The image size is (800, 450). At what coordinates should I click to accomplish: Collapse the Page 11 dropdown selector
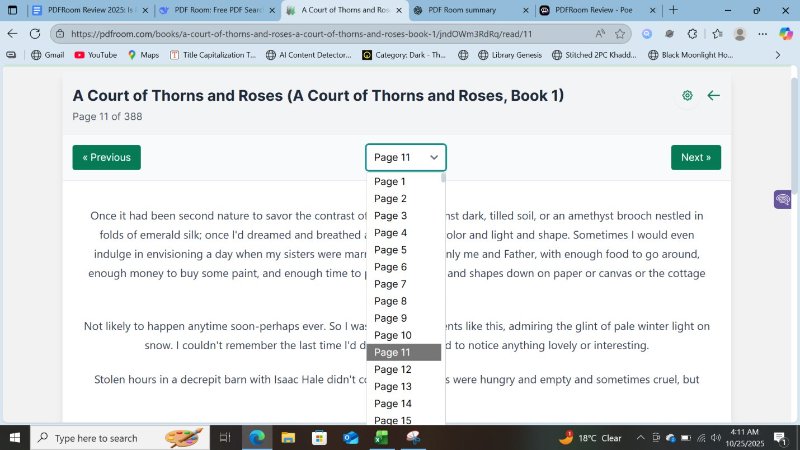[405, 157]
